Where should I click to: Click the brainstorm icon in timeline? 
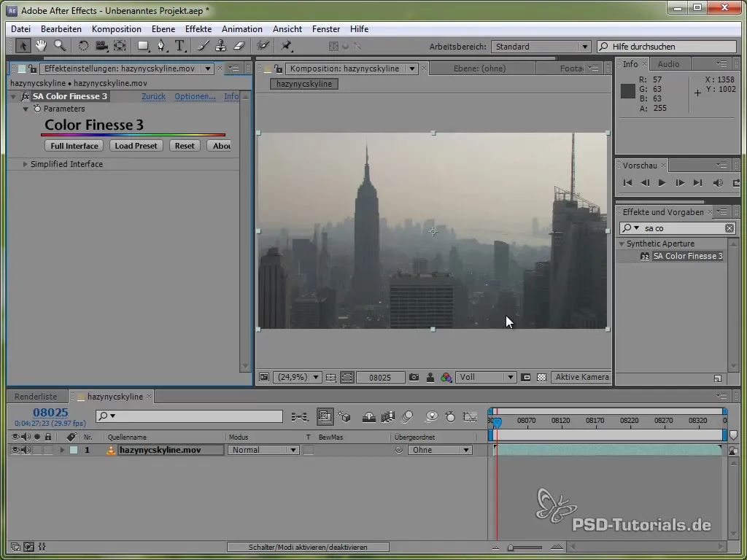[x=432, y=417]
